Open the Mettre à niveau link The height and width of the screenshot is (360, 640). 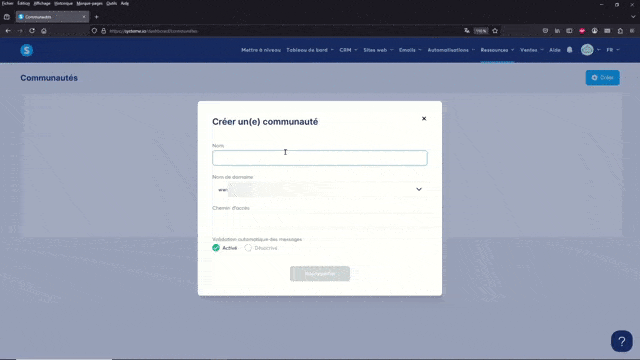[x=261, y=50]
